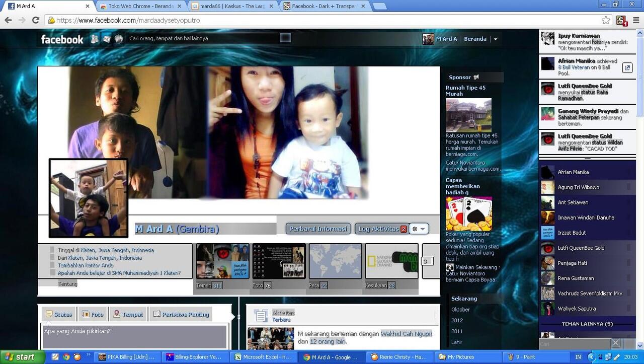644x364 pixels.
Task: Open 12 orang lain link
Action: 328,341
